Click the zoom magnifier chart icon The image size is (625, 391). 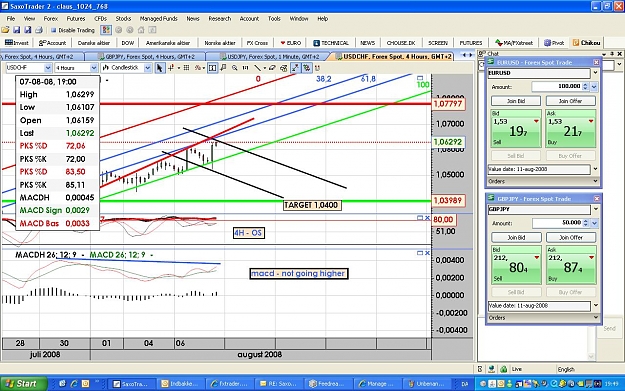pos(234,68)
